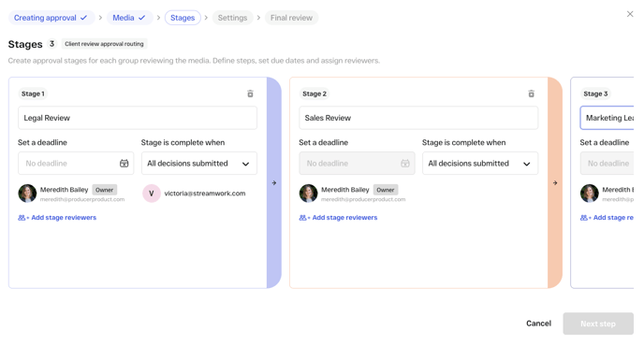Click the Cancel button
The height and width of the screenshot is (345, 644).
538,323
